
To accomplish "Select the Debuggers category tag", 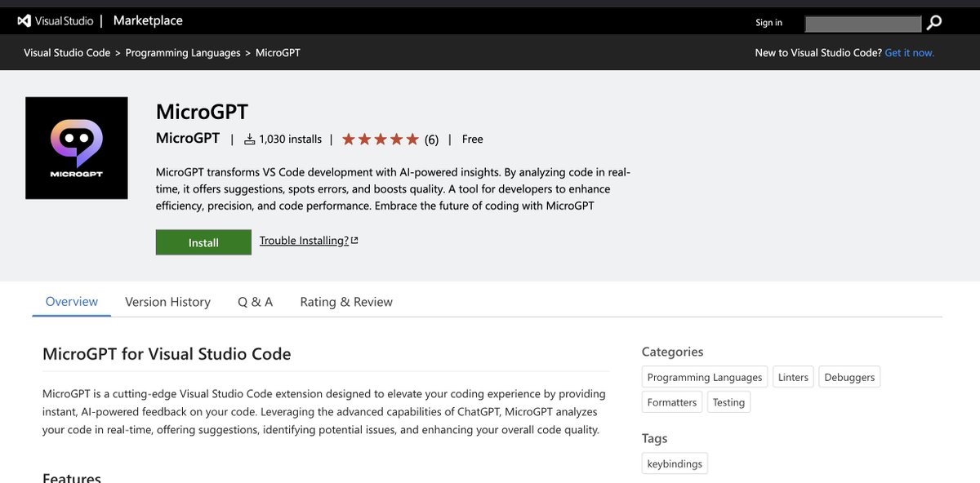I will (849, 377).
